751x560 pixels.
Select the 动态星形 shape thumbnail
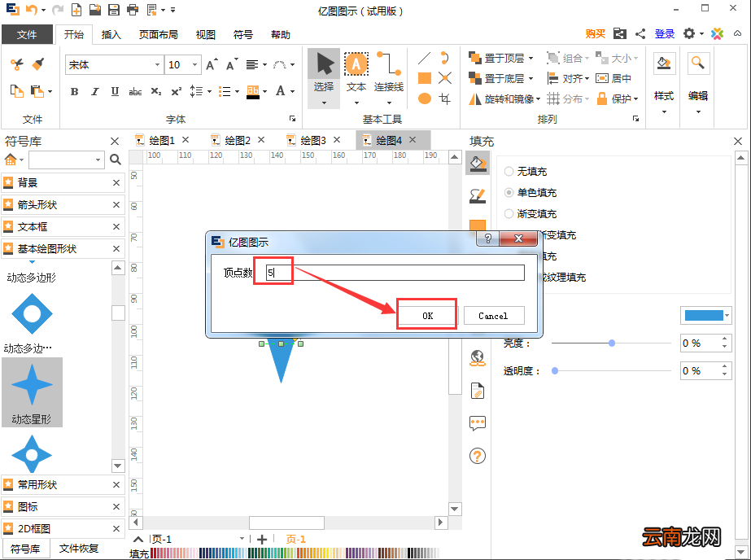point(32,392)
